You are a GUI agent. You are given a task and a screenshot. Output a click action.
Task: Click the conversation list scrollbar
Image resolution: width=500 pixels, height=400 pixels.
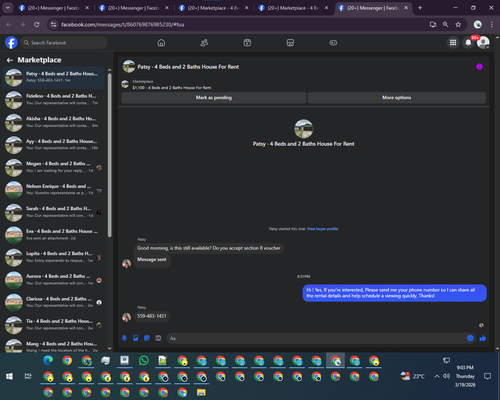[110, 155]
